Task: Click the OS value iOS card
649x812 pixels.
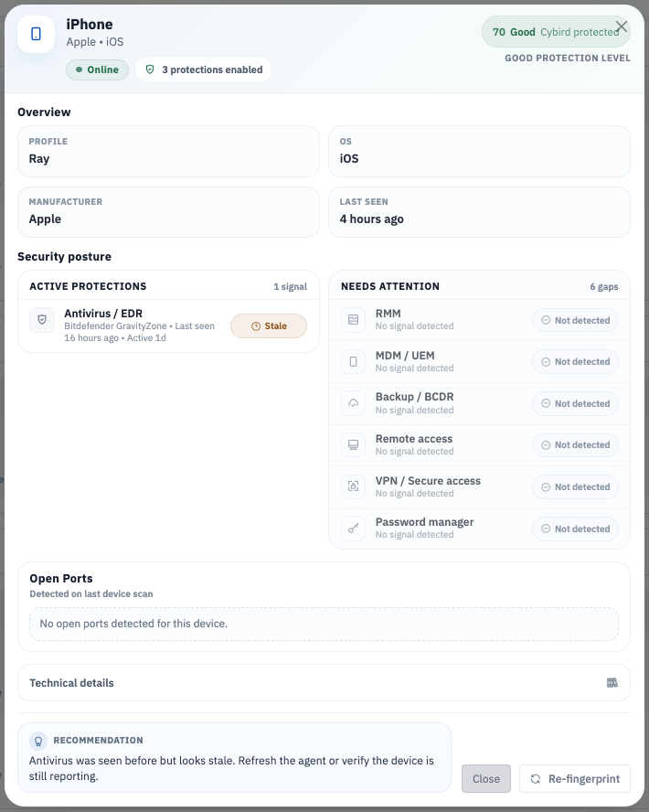Action: pos(479,151)
